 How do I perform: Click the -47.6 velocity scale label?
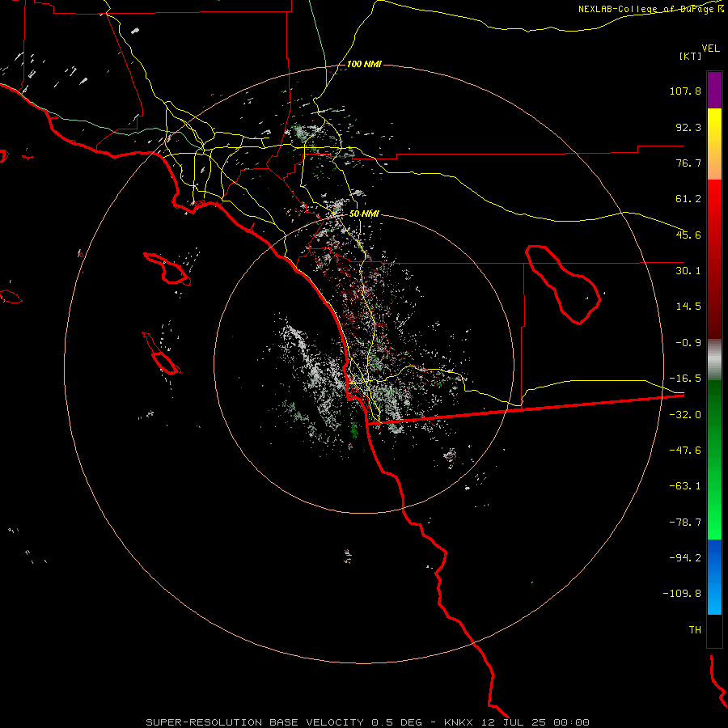tap(685, 451)
